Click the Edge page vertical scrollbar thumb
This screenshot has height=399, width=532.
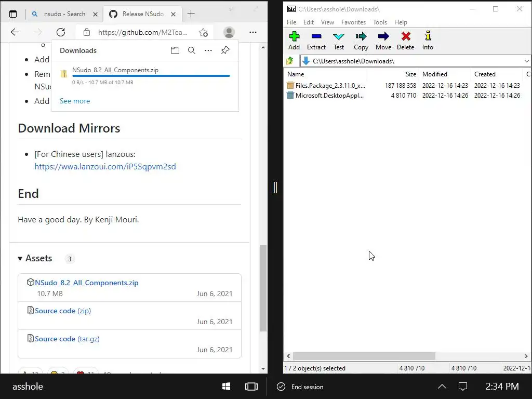click(263, 288)
